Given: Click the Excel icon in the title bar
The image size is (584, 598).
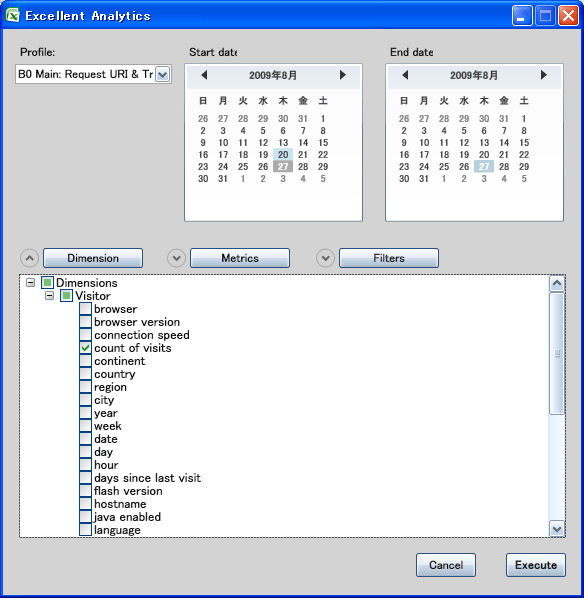Looking at the screenshot, I should pyautogui.click(x=13, y=16).
